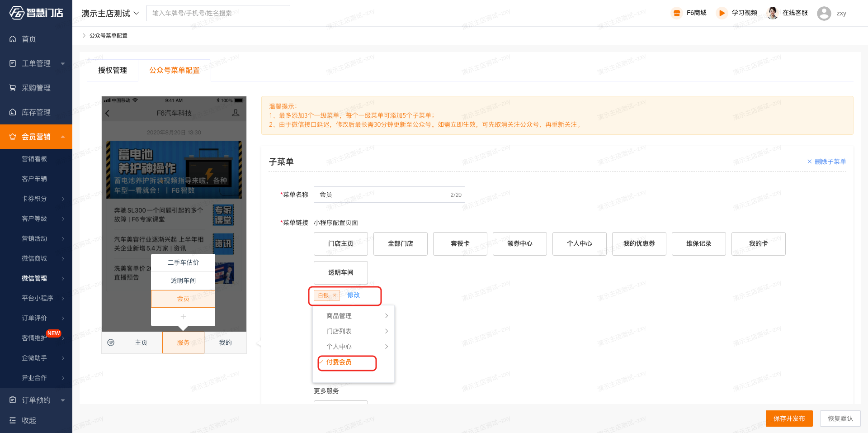Expand 卡券积分 submenu

point(63,199)
